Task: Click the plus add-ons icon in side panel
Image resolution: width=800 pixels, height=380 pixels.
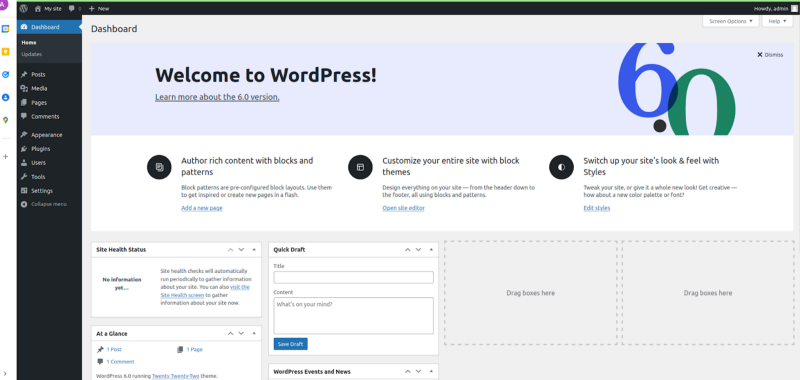Action: tap(6, 157)
